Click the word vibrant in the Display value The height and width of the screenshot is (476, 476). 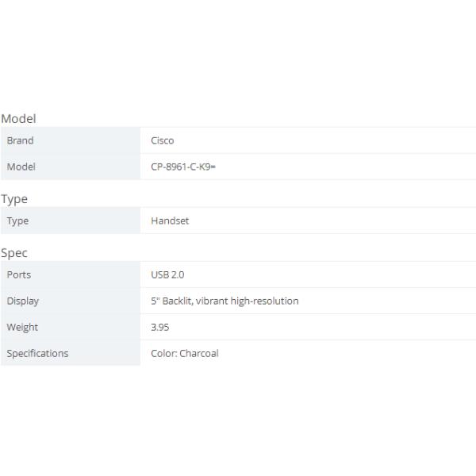213,301
